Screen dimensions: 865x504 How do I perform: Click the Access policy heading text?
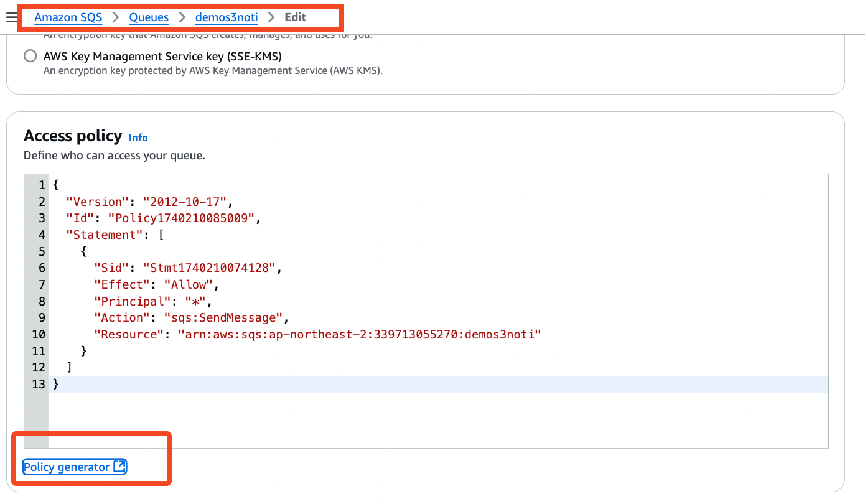click(73, 136)
